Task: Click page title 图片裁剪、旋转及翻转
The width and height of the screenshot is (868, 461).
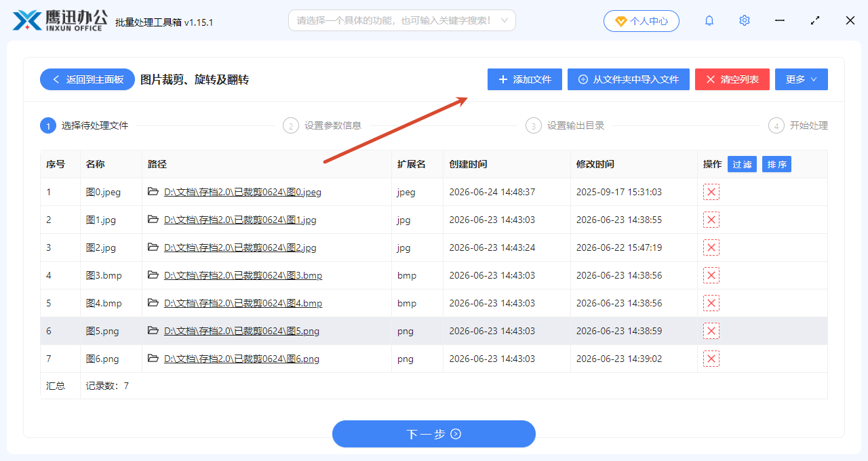Action: click(195, 79)
